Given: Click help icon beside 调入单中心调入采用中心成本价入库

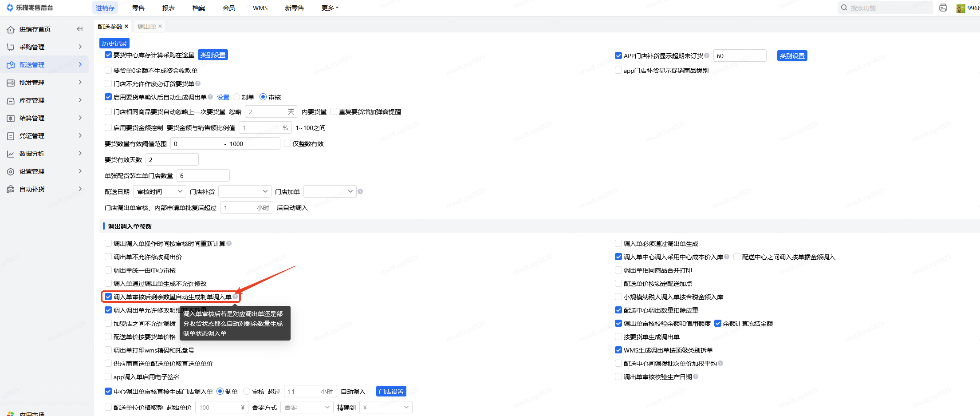Looking at the screenshot, I should point(727,257).
